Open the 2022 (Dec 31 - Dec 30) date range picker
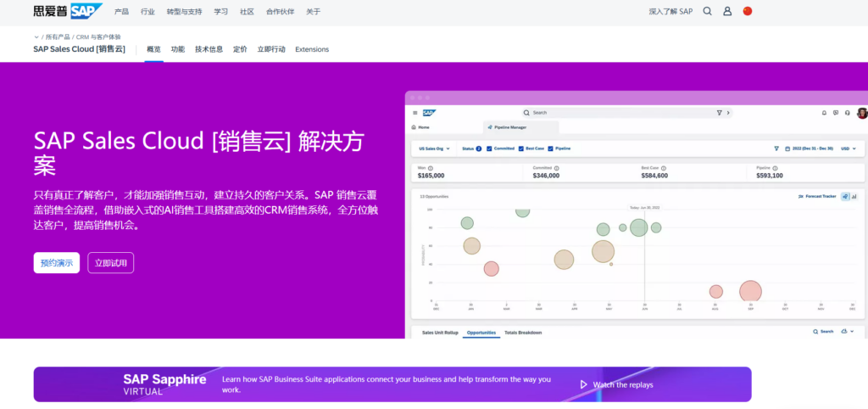Image resolution: width=868 pixels, height=409 pixels. pyautogui.click(x=809, y=148)
